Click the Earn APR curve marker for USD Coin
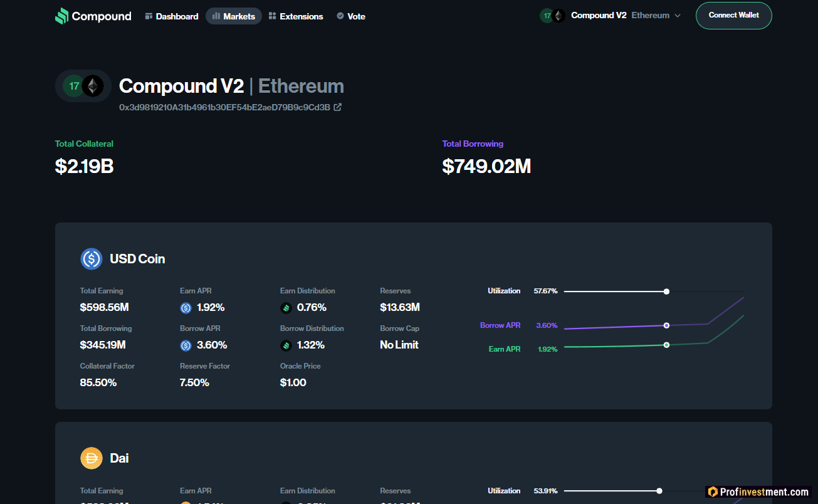 (666, 345)
